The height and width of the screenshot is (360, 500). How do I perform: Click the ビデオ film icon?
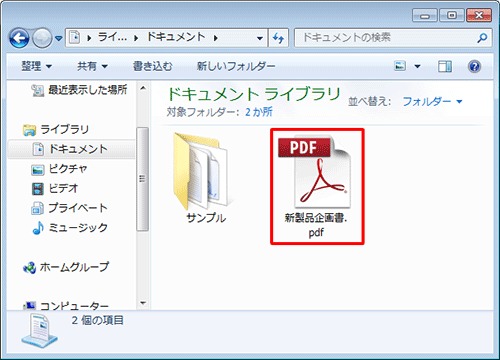[x=38, y=189]
